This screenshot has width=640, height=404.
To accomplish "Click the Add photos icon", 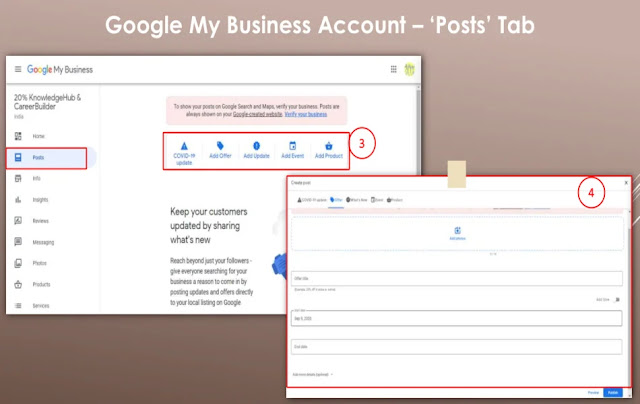I will (x=458, y=231).
